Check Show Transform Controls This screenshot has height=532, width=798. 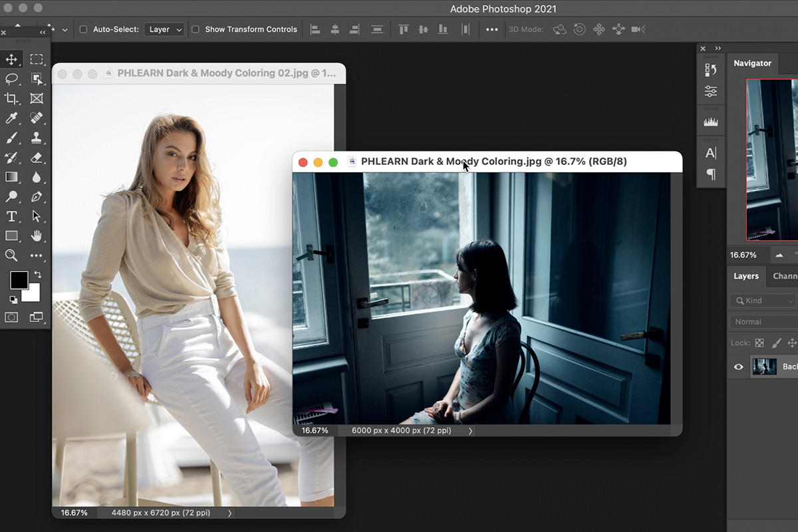coord(196,29)
